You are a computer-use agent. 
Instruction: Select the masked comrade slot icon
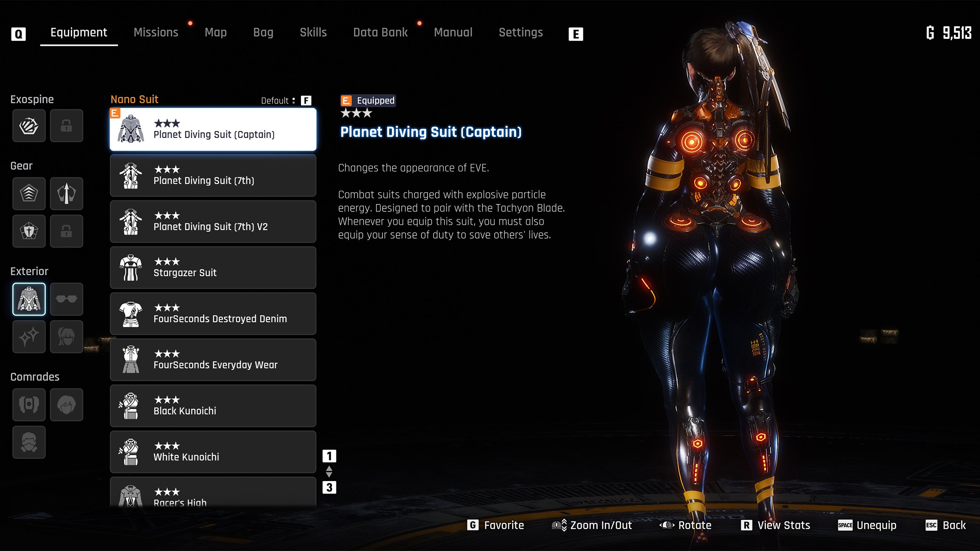pos(29,442)
